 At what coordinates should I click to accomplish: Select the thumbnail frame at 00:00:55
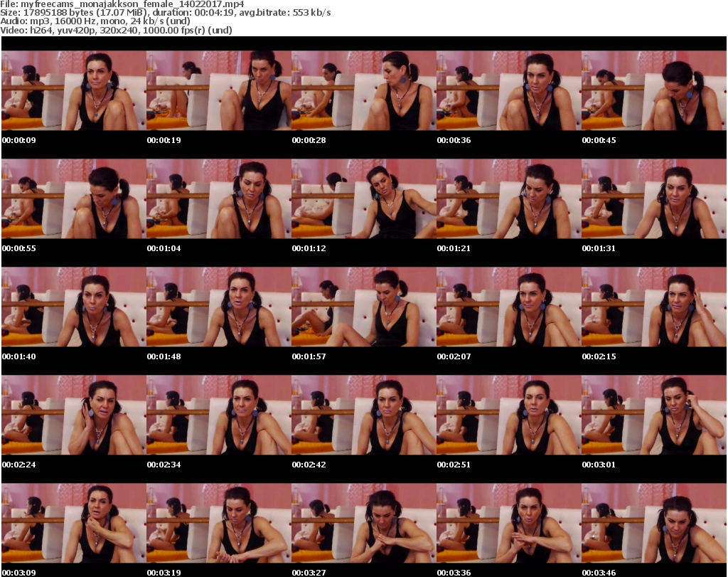coord(74,198)
